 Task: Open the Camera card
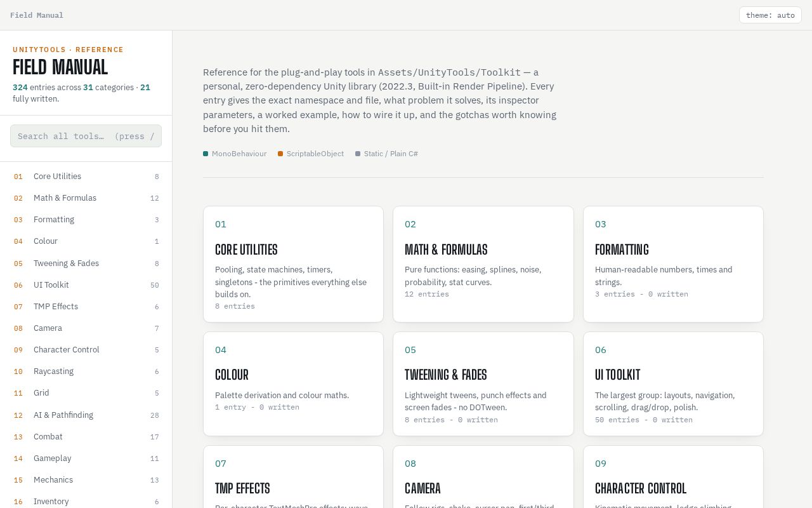(483, 477)
